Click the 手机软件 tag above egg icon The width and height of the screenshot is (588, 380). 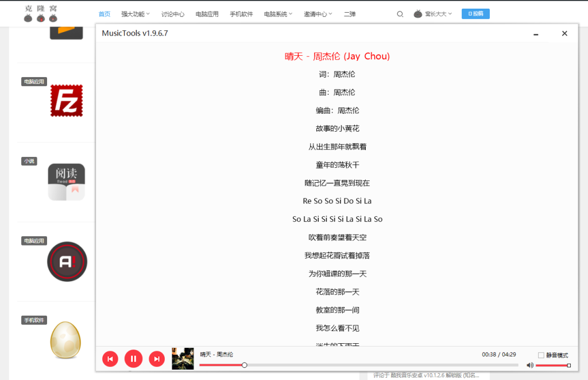34,320
